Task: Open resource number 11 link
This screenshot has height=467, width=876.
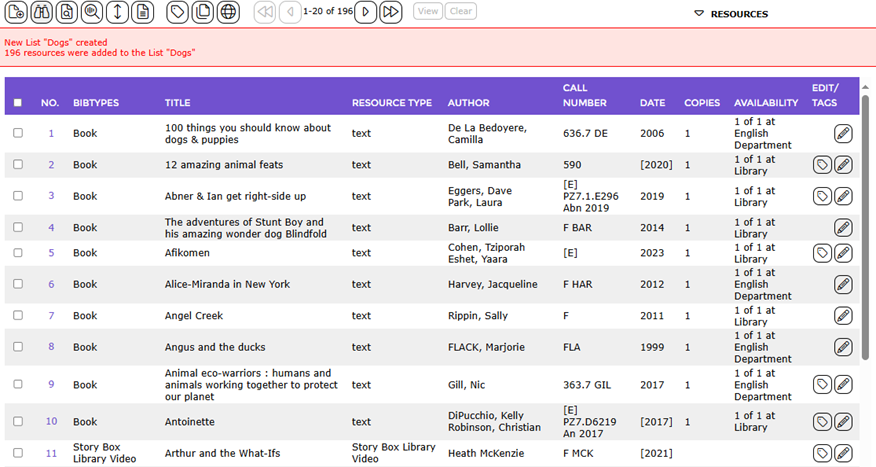Action: point(51,453)
